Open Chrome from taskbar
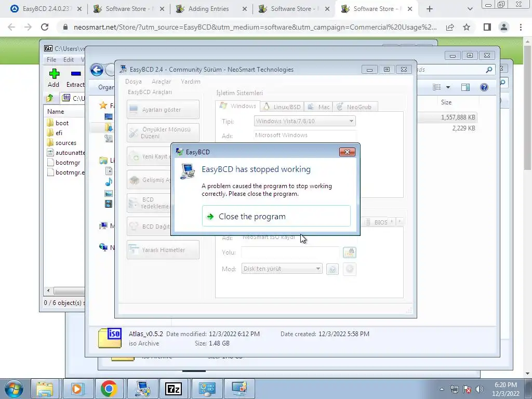 pos(109,389)
